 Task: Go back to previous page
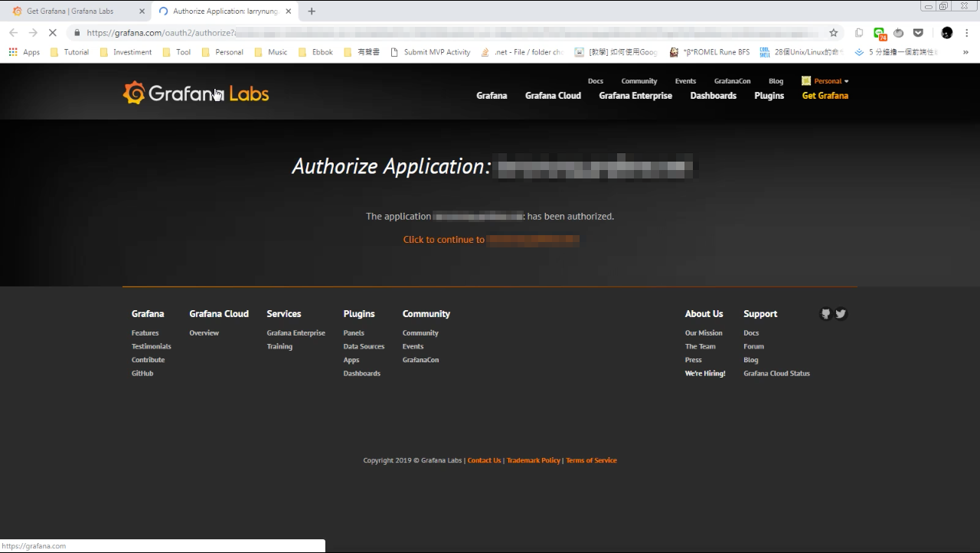coord(13,33)
